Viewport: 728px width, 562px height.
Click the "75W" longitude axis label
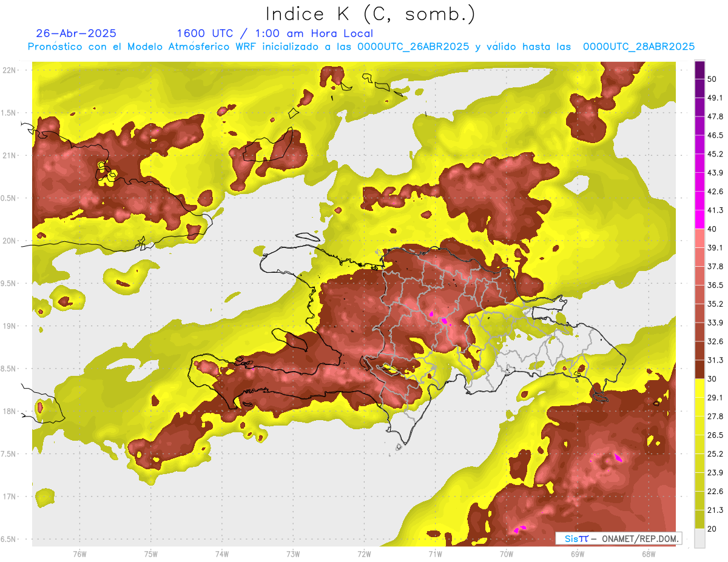click(x=151, y=554)
